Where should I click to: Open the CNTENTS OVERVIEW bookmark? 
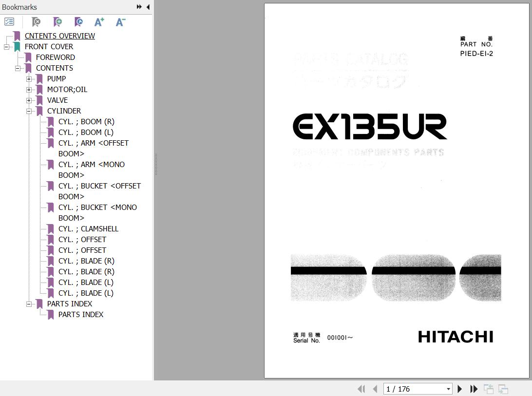coord(60,36)
